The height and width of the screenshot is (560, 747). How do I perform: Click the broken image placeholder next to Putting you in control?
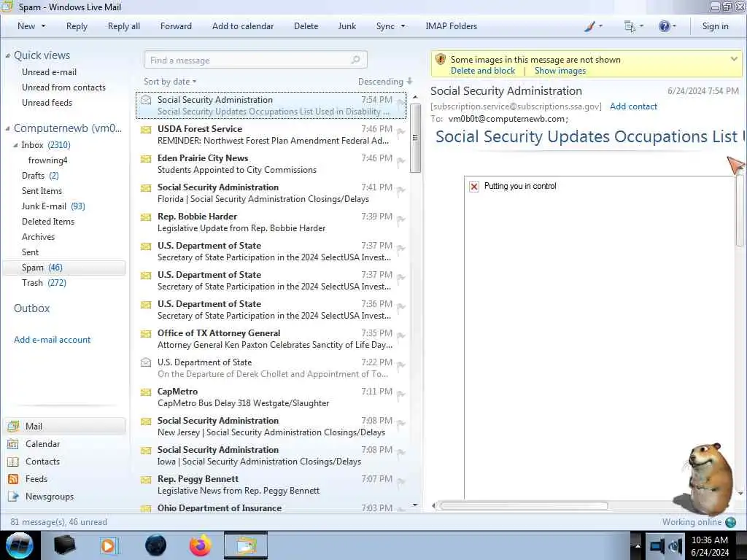click(474, 186)
